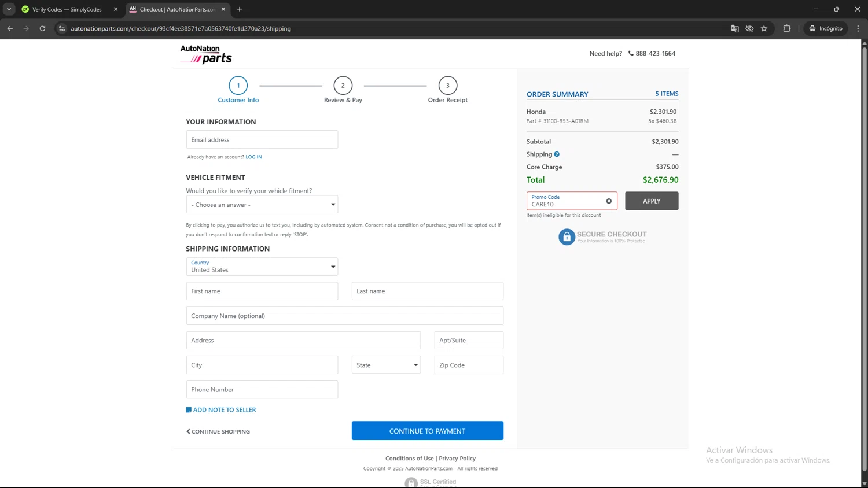This screenshot has height=488, width=868.
Task: Click the AutoNation Parts logo
Action: (206, 54)
